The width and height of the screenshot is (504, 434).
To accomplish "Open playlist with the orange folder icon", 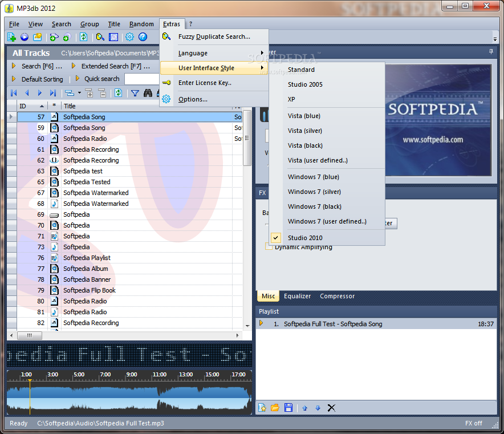I will [x=275, y=408].
